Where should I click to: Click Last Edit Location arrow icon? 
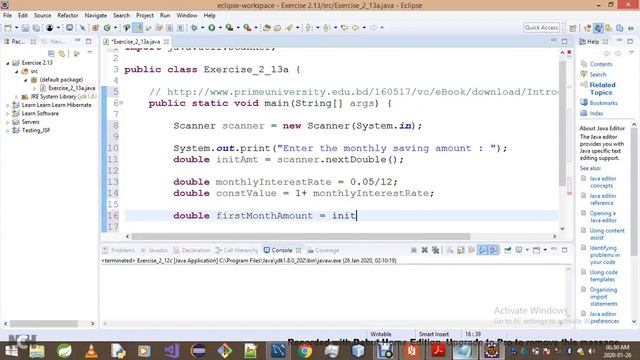[344, 28]
